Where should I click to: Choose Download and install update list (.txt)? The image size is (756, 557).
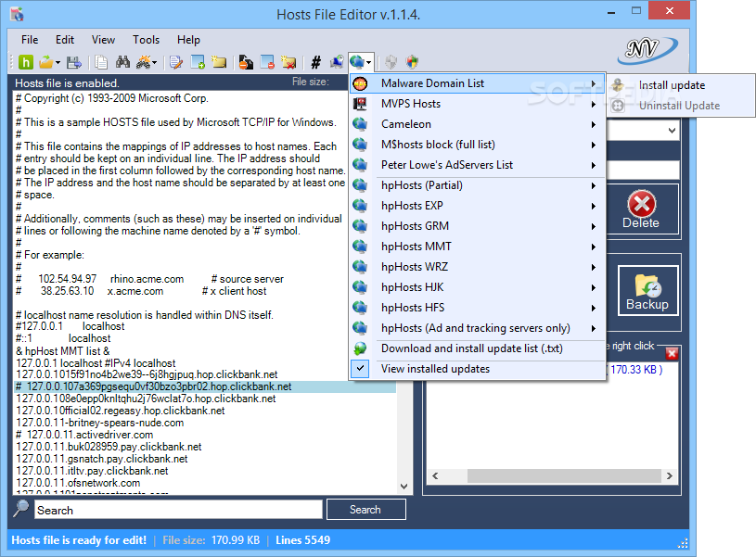477,348
